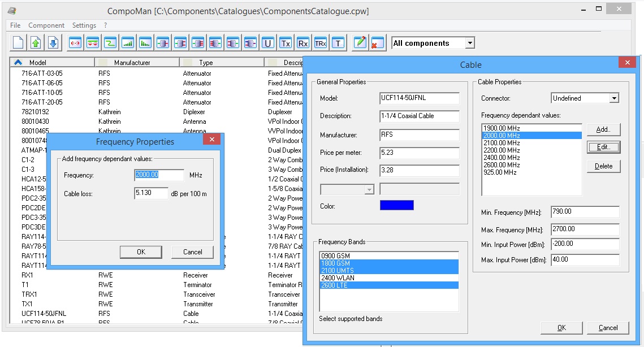The image size is (644, 347).
Task: Open the Component menu
Action: [46, 25]
